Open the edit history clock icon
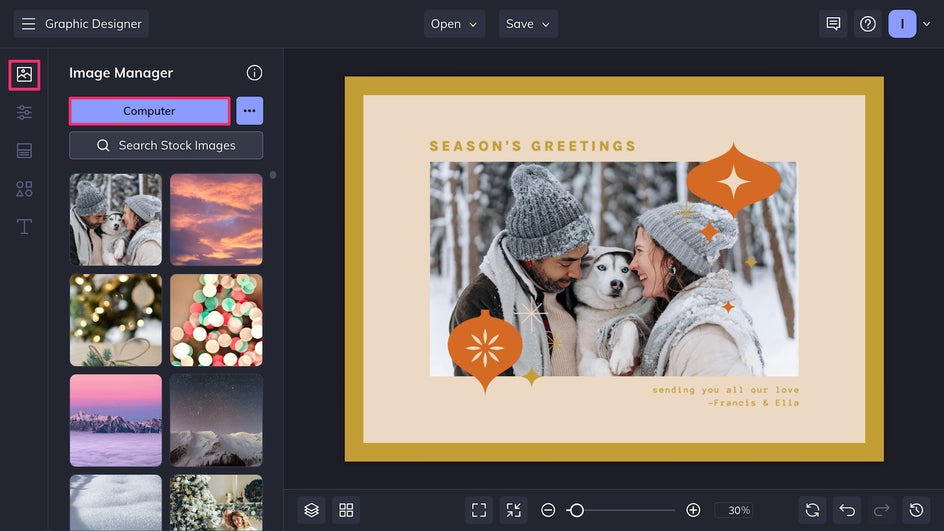Image resolution: width=944 pixels, height=531 pixels. pyautogui.click(x=916, y=510)
